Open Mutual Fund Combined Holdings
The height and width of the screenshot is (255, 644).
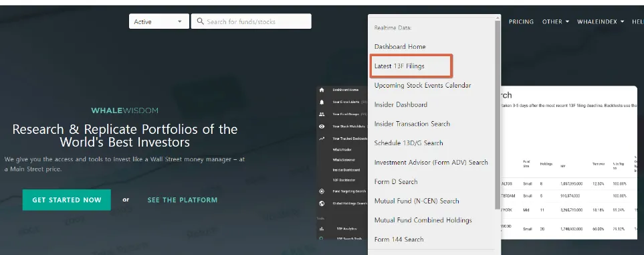(x=423, y=220)
